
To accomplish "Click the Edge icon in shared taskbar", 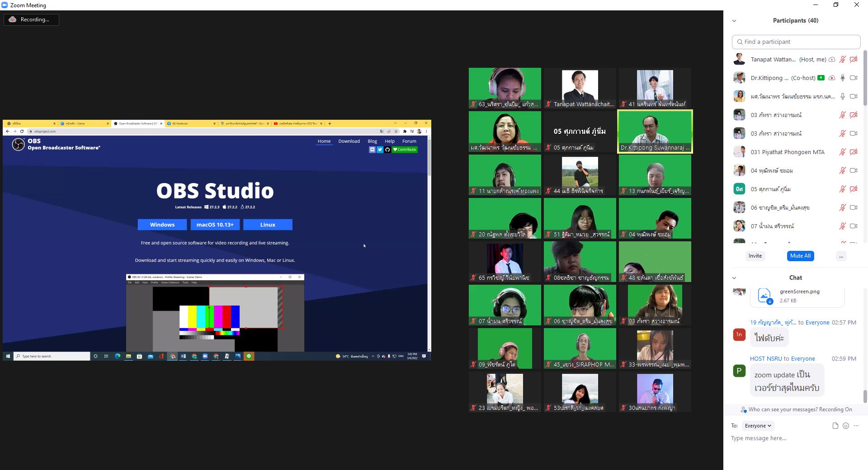I will [118, 356].
